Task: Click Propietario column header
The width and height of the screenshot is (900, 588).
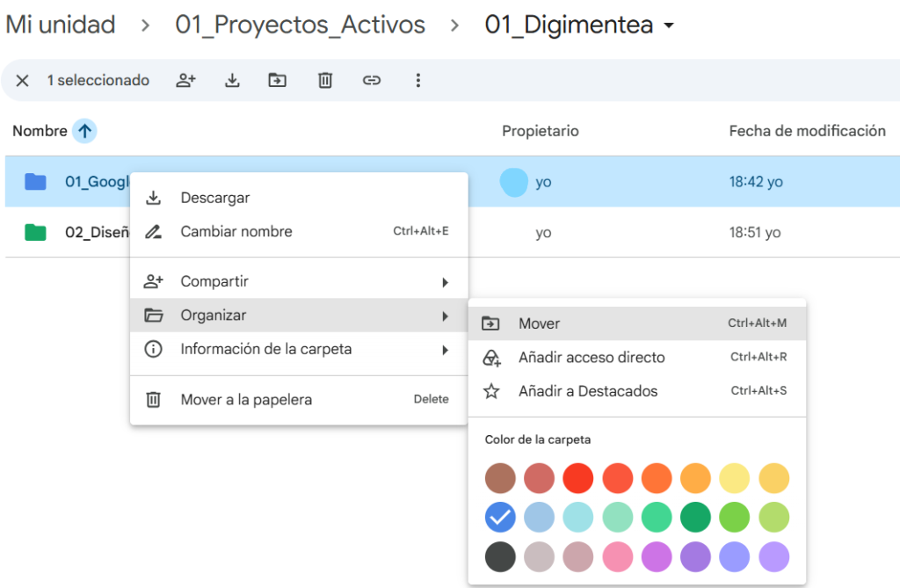Action: pos(541,131)
